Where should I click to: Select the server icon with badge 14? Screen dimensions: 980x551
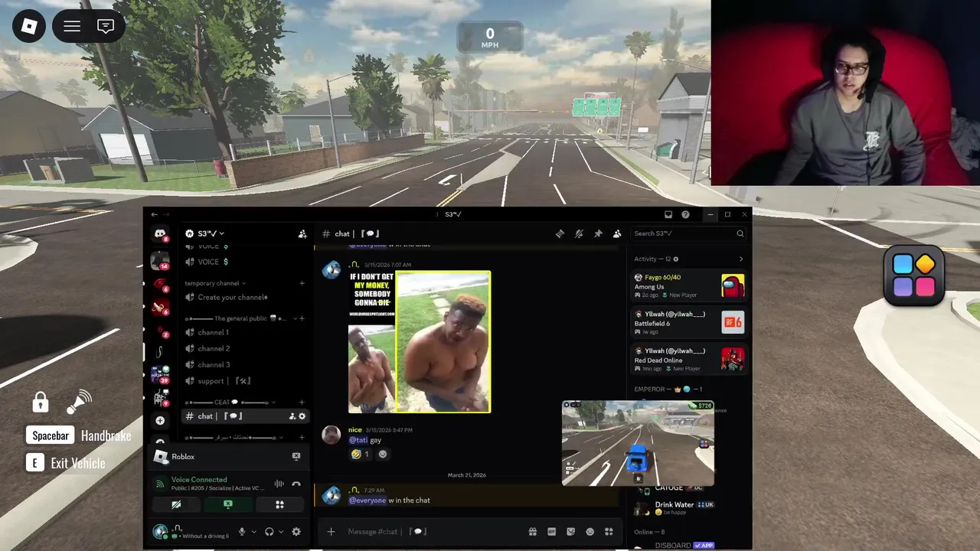coord(160,260)
